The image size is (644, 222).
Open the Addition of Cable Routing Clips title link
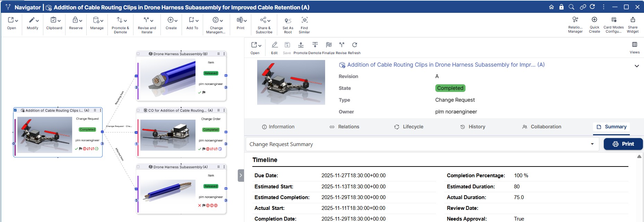pyautogui.click(x=445, y=65)
